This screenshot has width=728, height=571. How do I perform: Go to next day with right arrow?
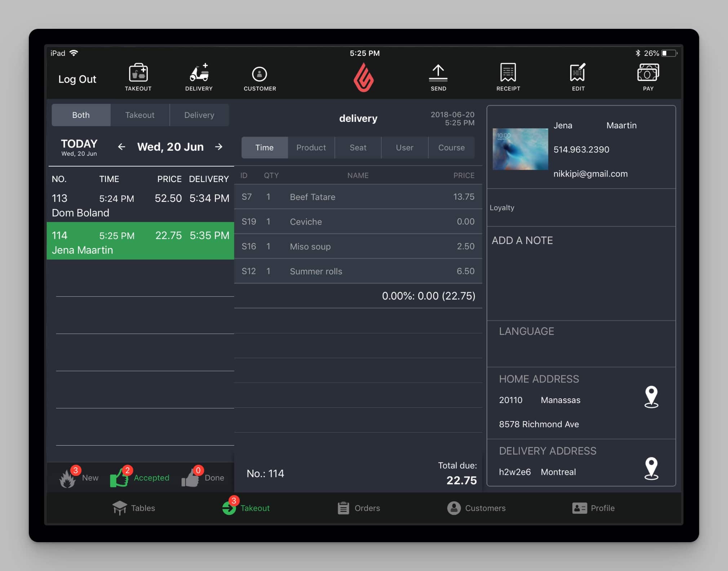[x=219, y=147]
